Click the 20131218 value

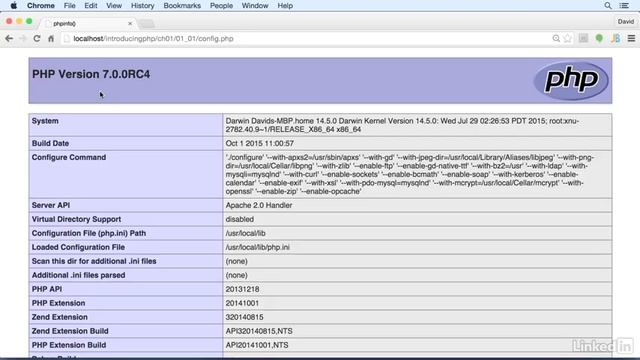click(x=242, y=289)
